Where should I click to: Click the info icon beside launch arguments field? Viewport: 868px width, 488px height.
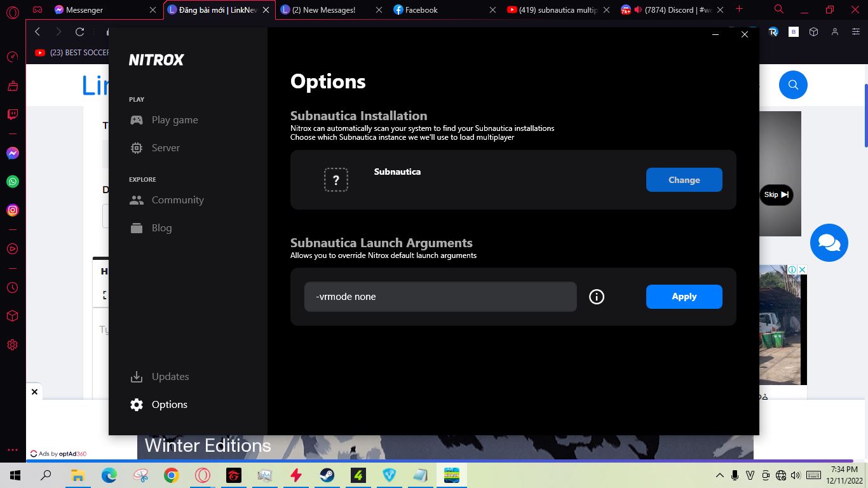pos(596,296)
